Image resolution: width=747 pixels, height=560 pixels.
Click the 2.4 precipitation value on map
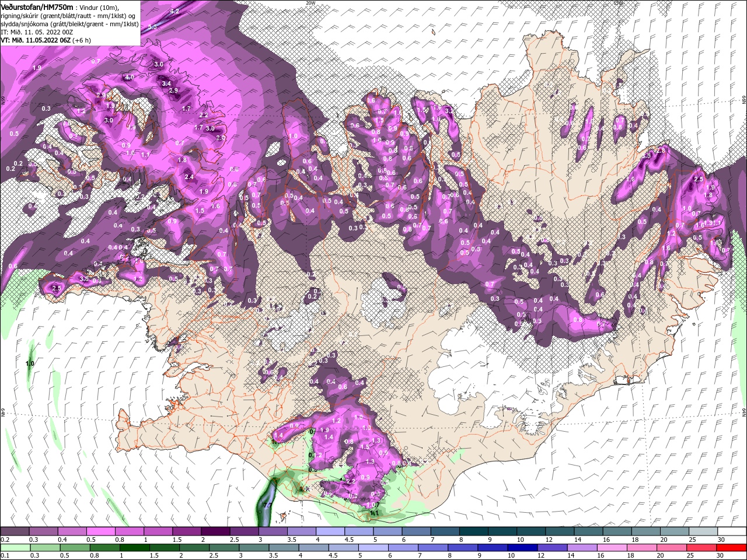[189, 177]
